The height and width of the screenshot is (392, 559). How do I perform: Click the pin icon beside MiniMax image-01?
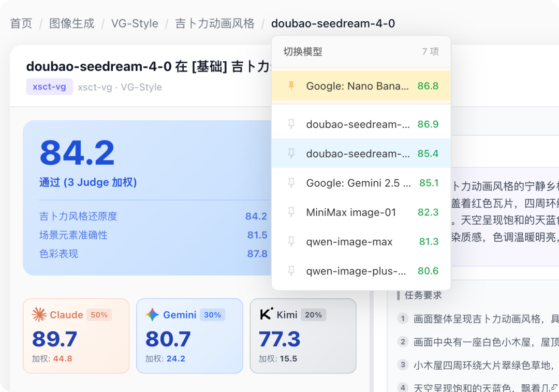290,212
